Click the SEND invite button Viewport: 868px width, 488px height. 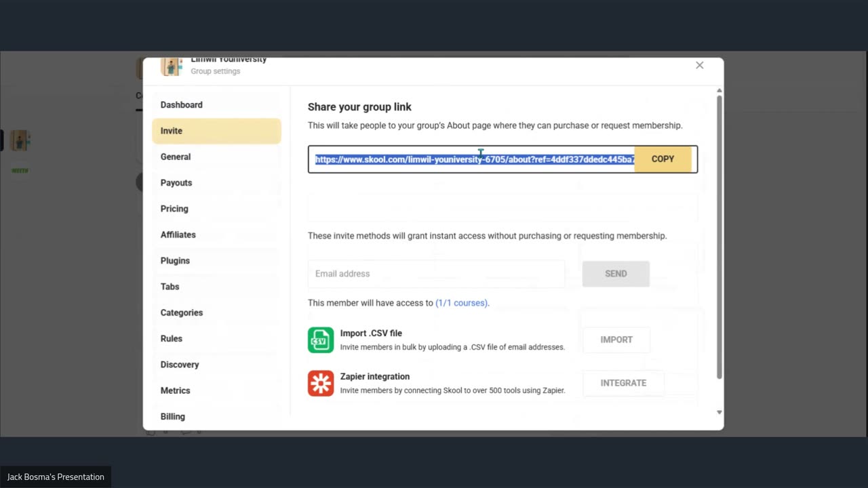tap(616, 274)
